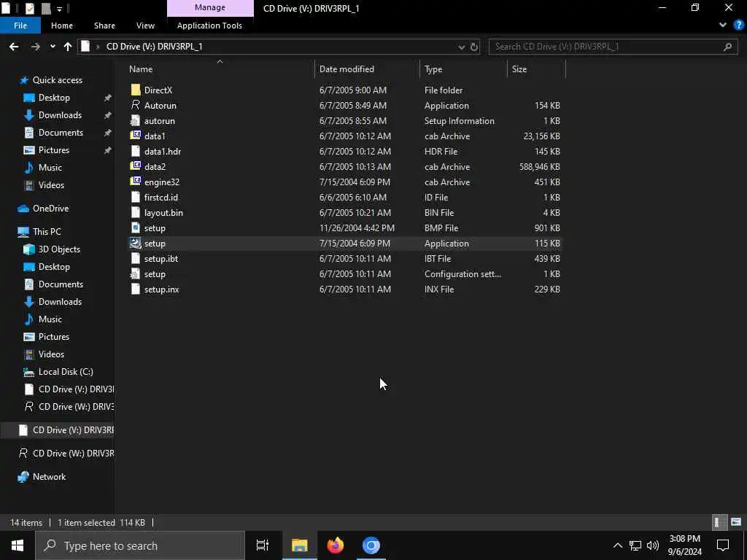Select the setup.inx file

(x=161, y=289)
